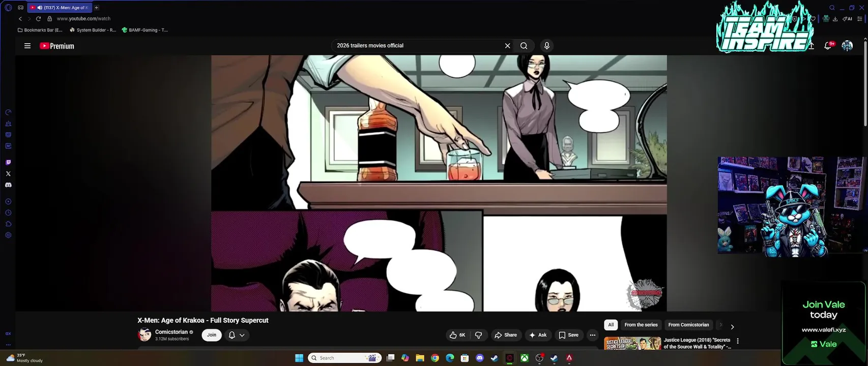Open Discord panel in sidebar

8,185
